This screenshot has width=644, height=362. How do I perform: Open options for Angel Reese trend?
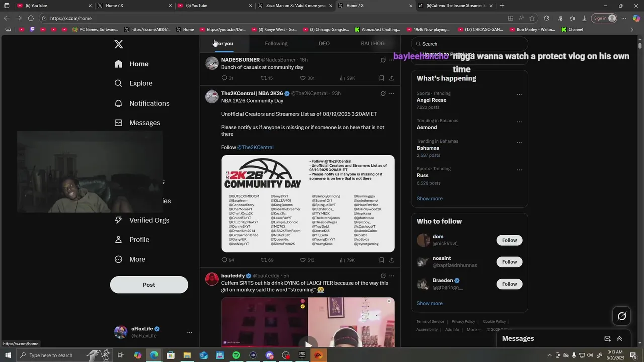pos(519,95)
